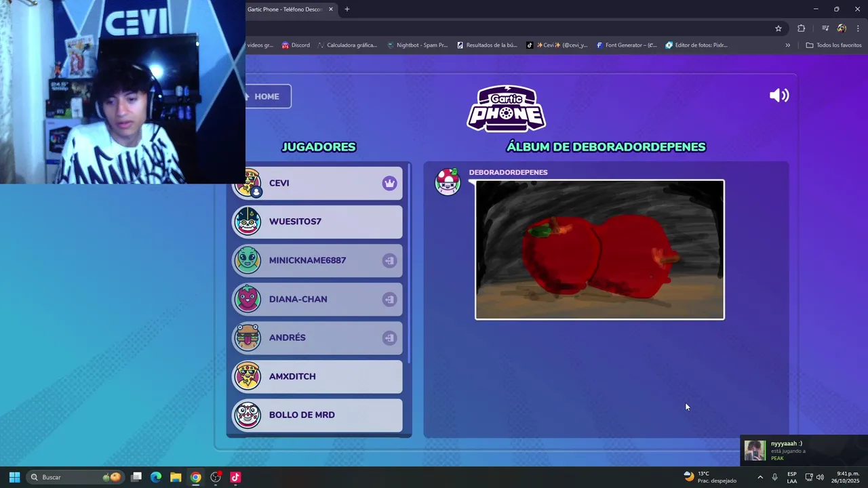The width and height of the screenshot is (868, 488).
Task: Open the Font Generator bookmark
Action: [627, 45]
